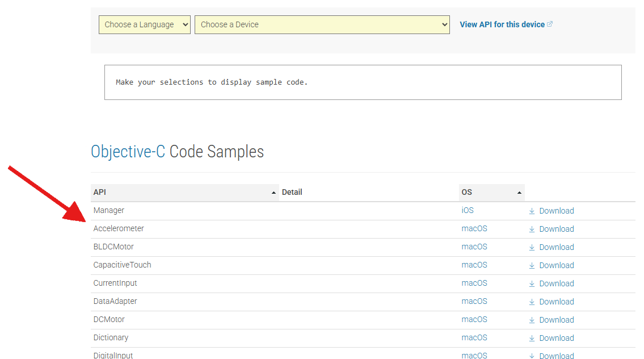Open the Objective-C heading link

(x=128, y=152)
